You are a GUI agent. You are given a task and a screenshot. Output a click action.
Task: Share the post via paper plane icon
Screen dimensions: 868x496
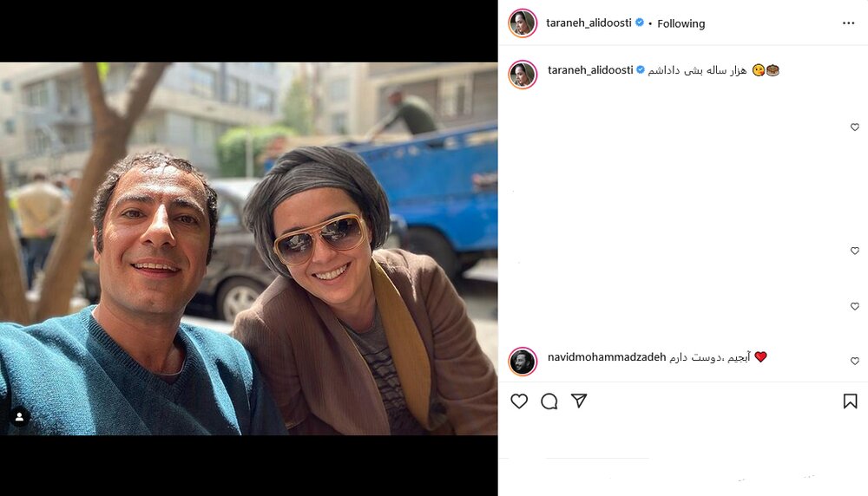coord(579,401)
